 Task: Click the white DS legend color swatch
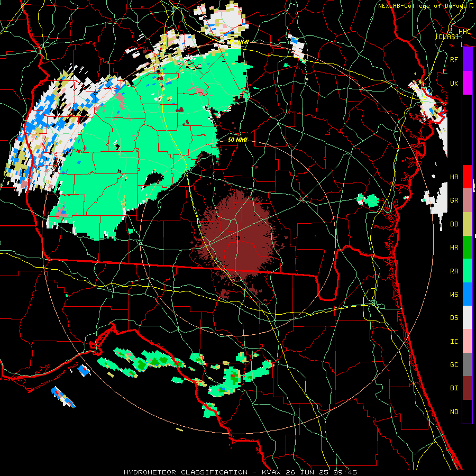point(467,317)
